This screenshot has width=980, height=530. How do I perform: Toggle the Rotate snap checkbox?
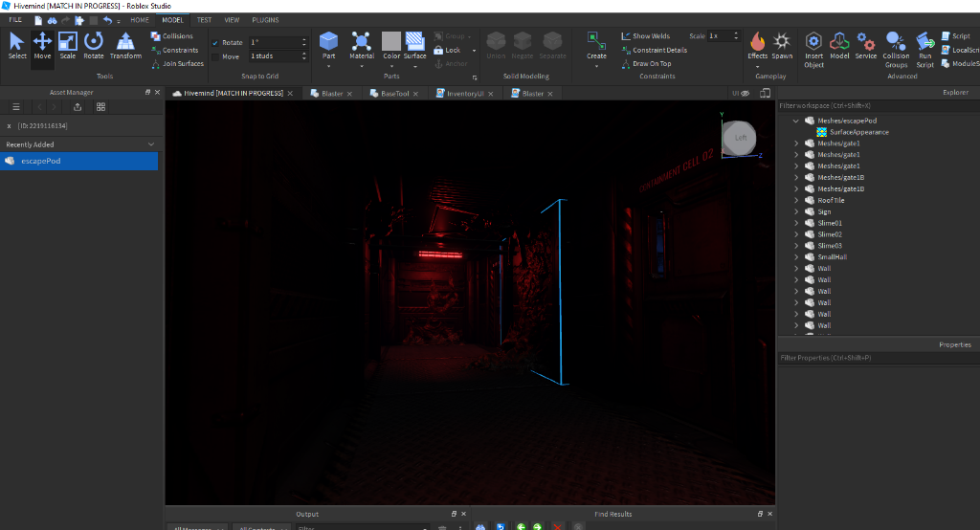[x=215, y=43]
